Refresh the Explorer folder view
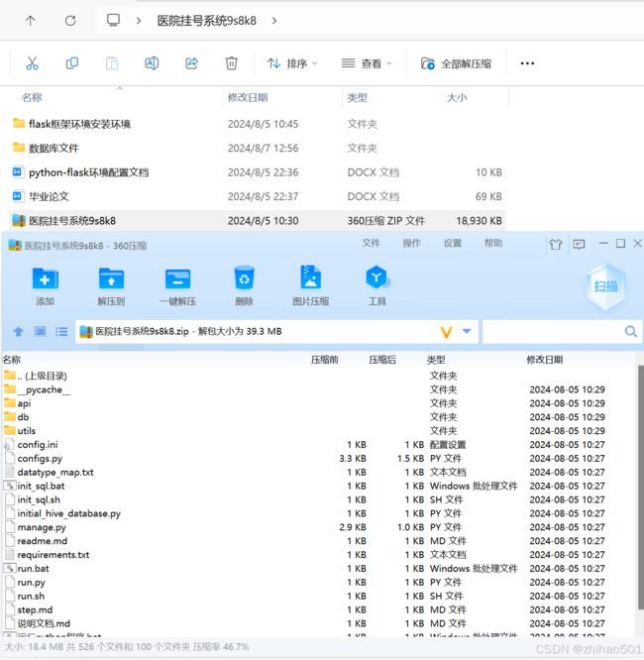Screen dimensions: 644x660 click(70, 20)
